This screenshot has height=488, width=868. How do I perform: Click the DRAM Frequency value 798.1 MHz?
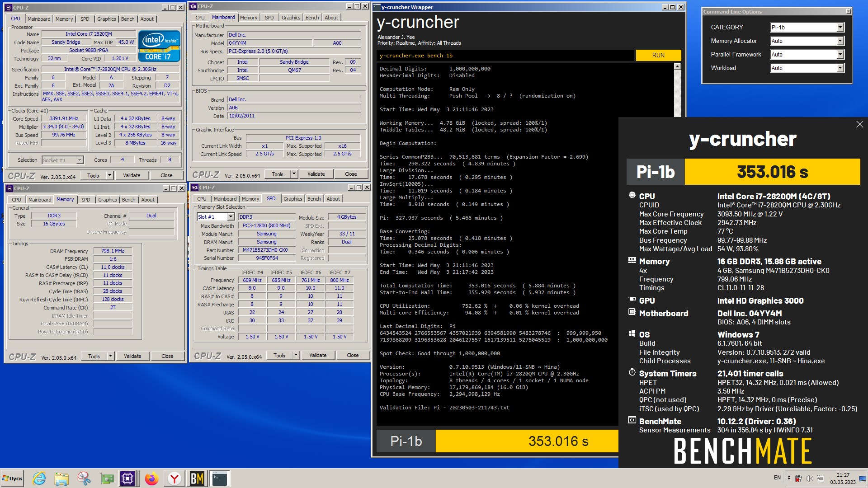click(x=113, y=251)
